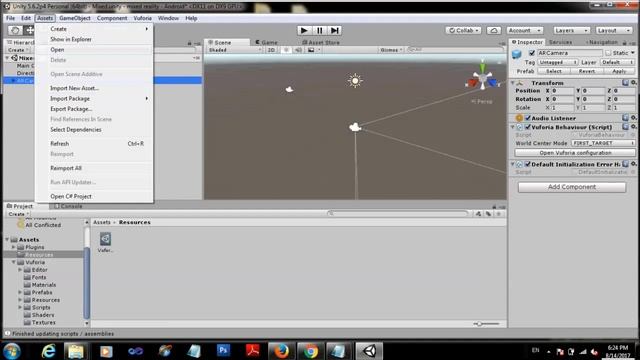Click the orientation gizmo in the Scene view
The image size is (640, 360).
click(x=482, y=78)
